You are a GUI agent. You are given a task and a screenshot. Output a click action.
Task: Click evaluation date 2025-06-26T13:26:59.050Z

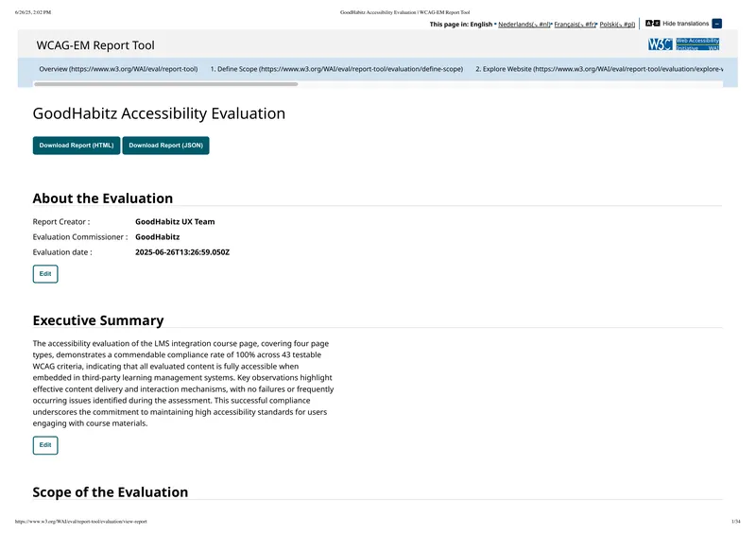pos(182,252)
